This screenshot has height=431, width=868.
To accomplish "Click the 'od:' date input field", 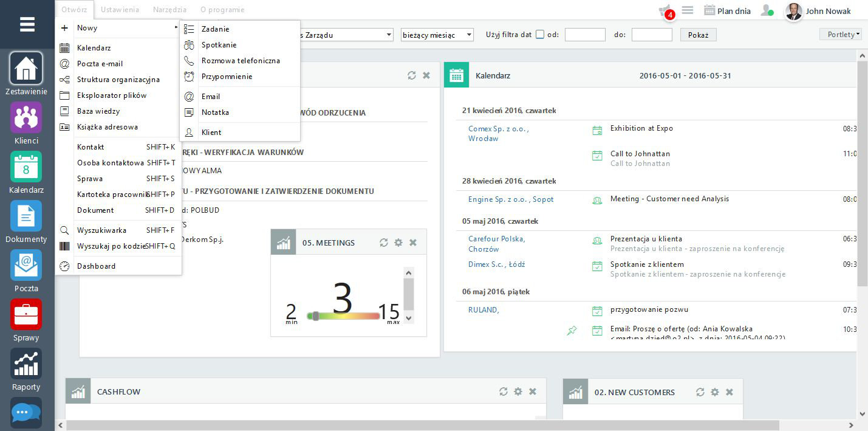I will [x=584, y=35].
